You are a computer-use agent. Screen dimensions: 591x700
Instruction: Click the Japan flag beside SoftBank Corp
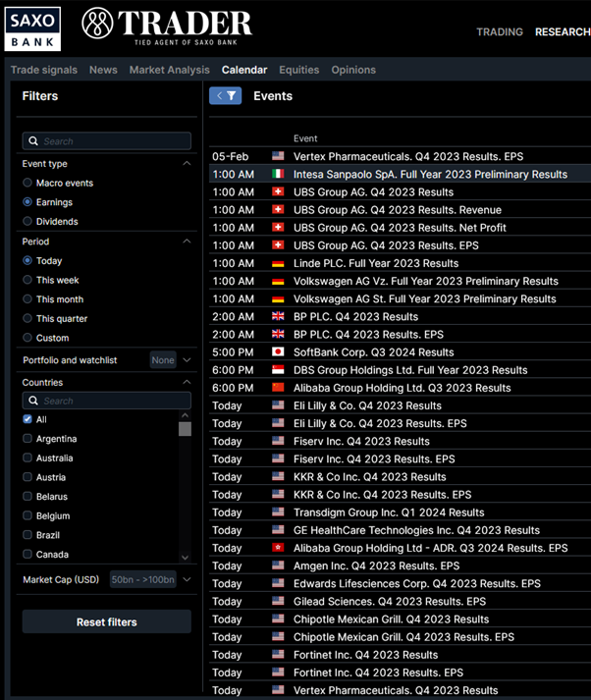[x=278, y=351]
